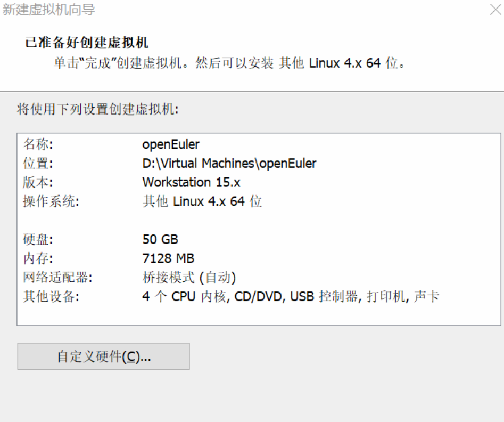The width and height of the screenshot is (504, 422).
Task: Click the 7128 MB memory value
Action: 168,258
